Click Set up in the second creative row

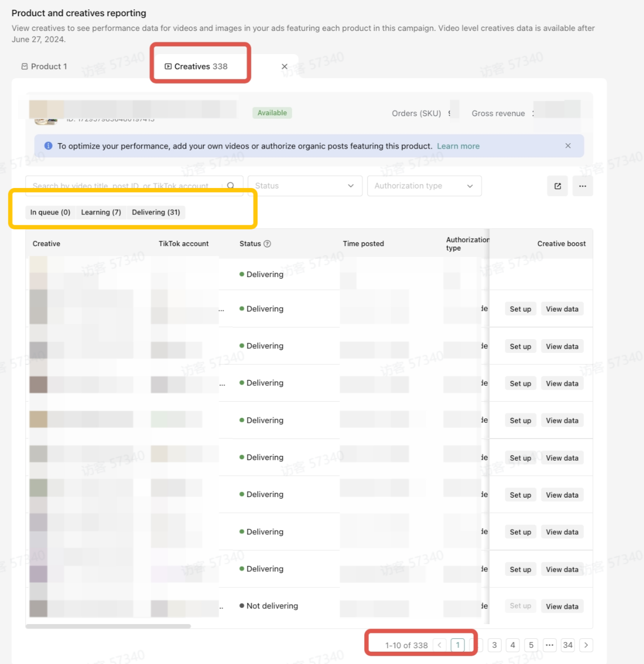(521, 309)
